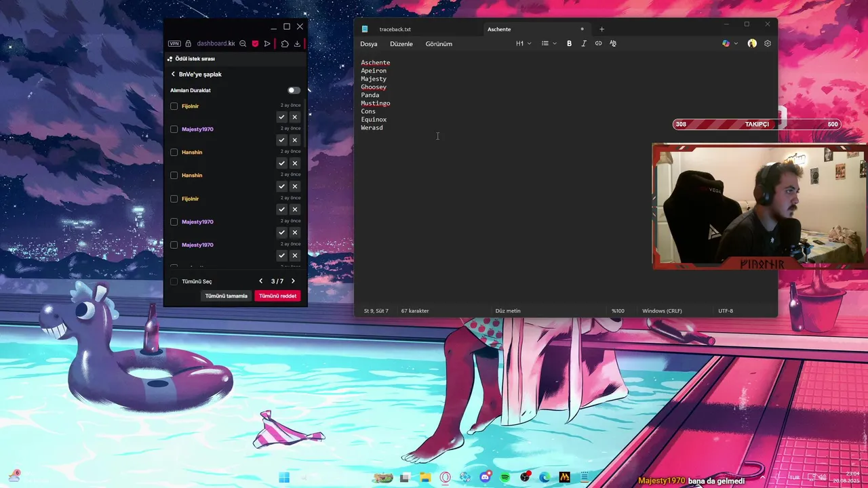Toggle Alımları Duraklat switch
Viewport: 868px width, 488px height.
click(x=294, y=90)
